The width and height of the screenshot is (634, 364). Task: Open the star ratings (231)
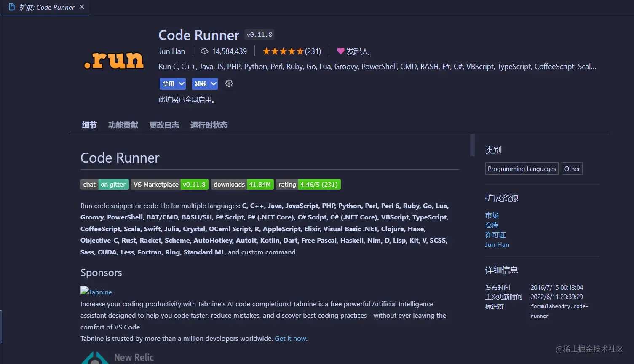click(x=292, y=51)
